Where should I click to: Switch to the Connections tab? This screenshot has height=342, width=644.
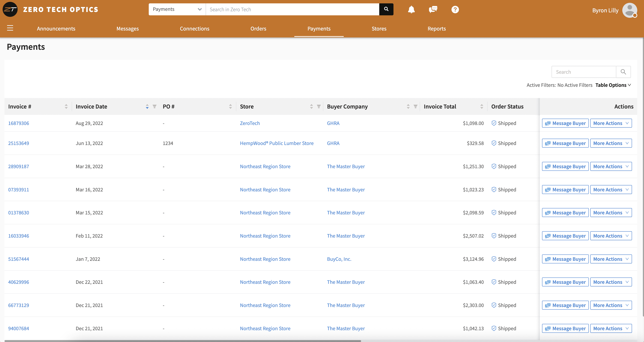click(195, 28)
